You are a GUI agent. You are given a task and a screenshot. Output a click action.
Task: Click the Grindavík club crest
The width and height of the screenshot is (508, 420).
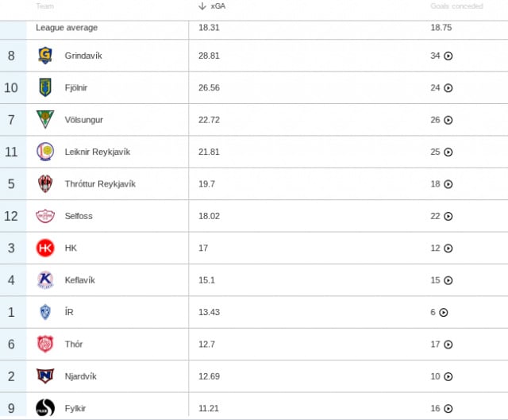pos(45,56)
